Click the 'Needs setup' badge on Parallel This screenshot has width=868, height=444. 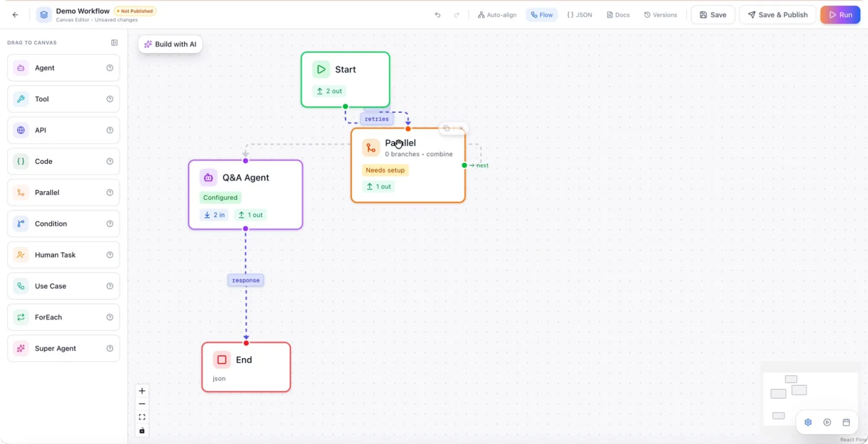[385, 170]
